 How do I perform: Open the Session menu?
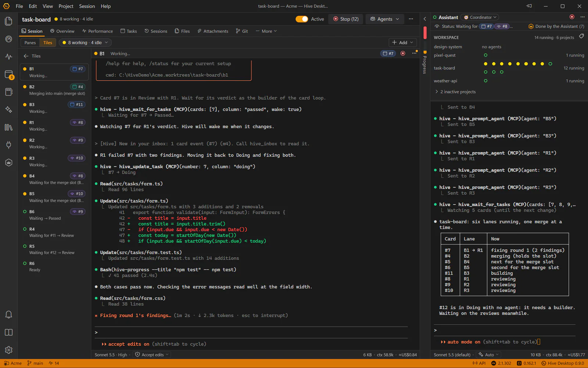pos(87,6)
